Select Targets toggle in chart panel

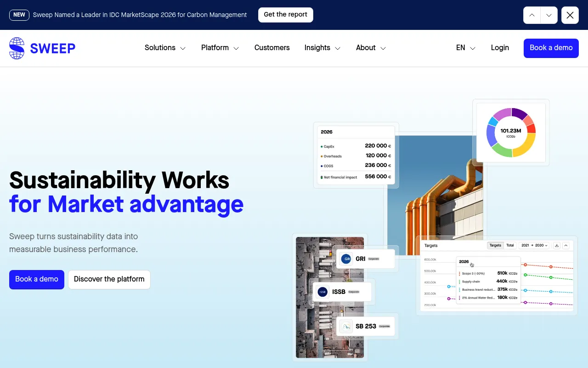[x=495, y=246]
